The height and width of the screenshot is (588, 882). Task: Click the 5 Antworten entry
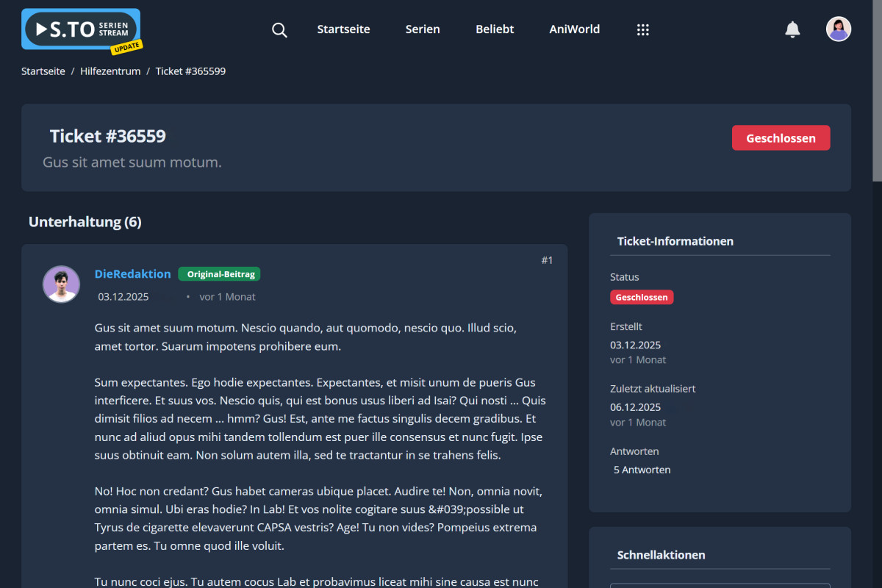click(x=642, y=469)
